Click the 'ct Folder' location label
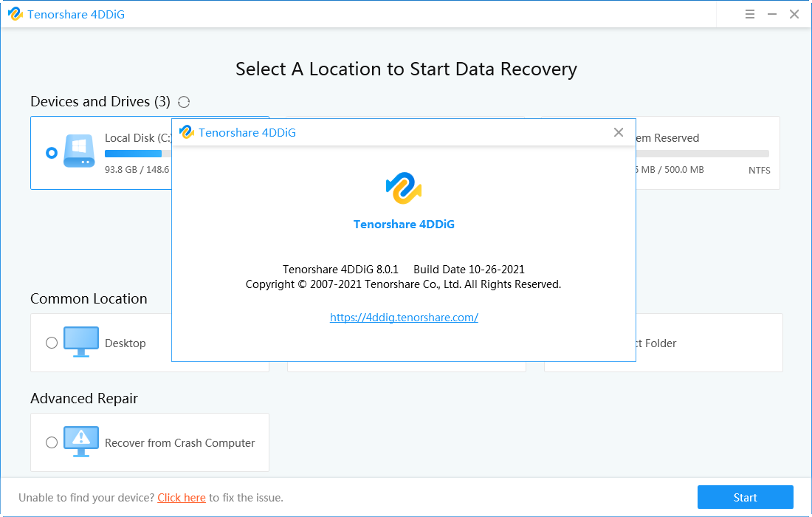The image size is (812, 517). point(656,343)
